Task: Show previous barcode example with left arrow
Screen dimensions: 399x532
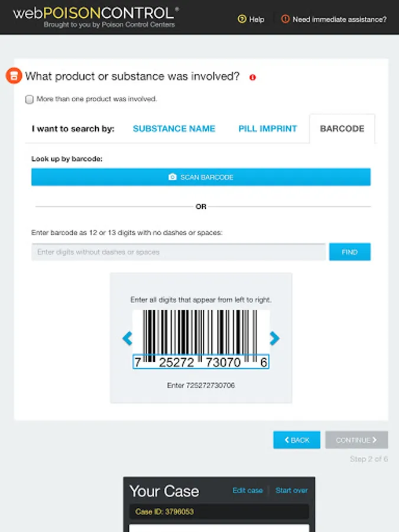Action: tap(127, 338)
